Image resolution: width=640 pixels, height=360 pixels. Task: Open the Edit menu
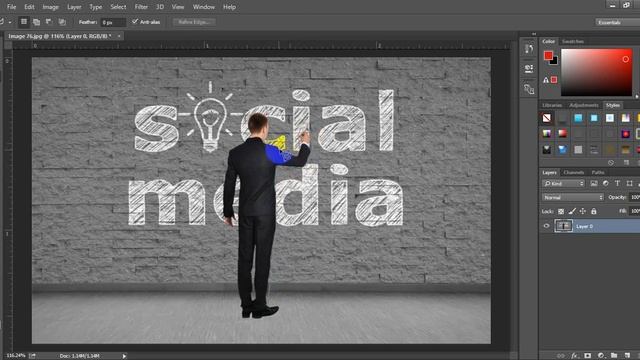[29, 7]
